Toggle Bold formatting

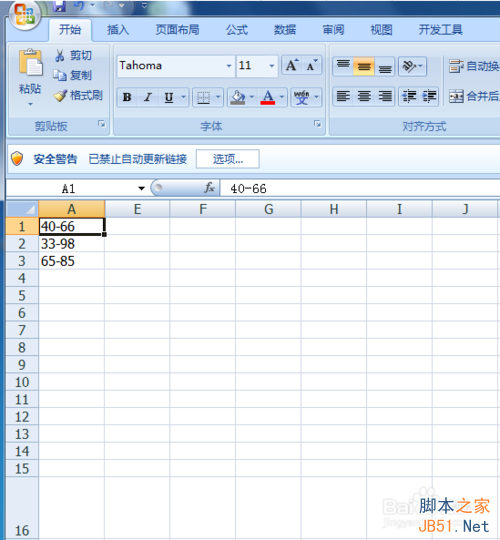click(127, 97)
